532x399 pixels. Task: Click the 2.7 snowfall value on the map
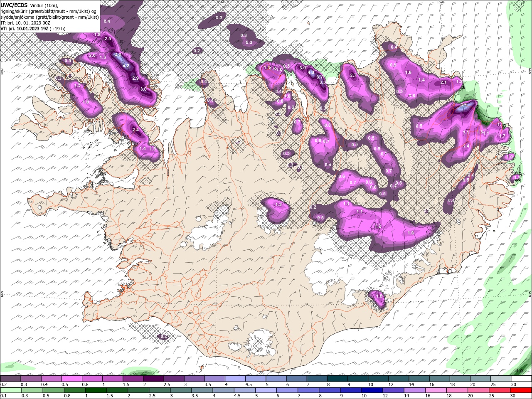[353, 76]
